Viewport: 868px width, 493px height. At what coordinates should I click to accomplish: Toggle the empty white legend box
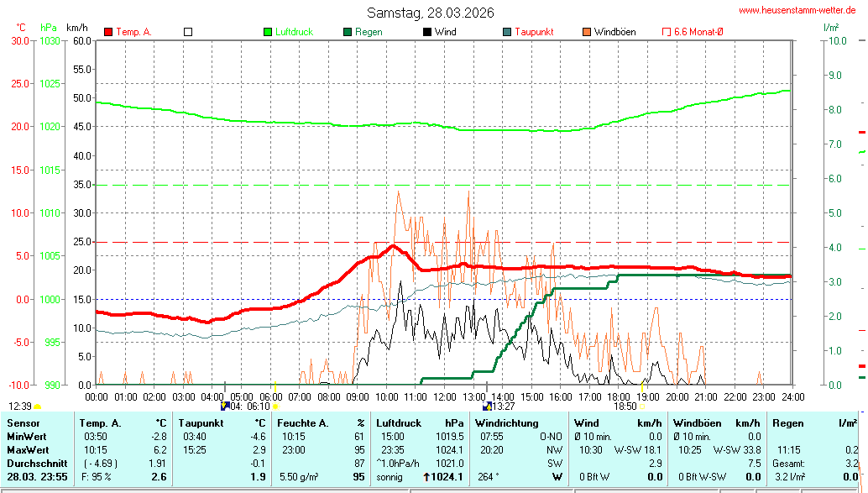click(x=188, y=32)
